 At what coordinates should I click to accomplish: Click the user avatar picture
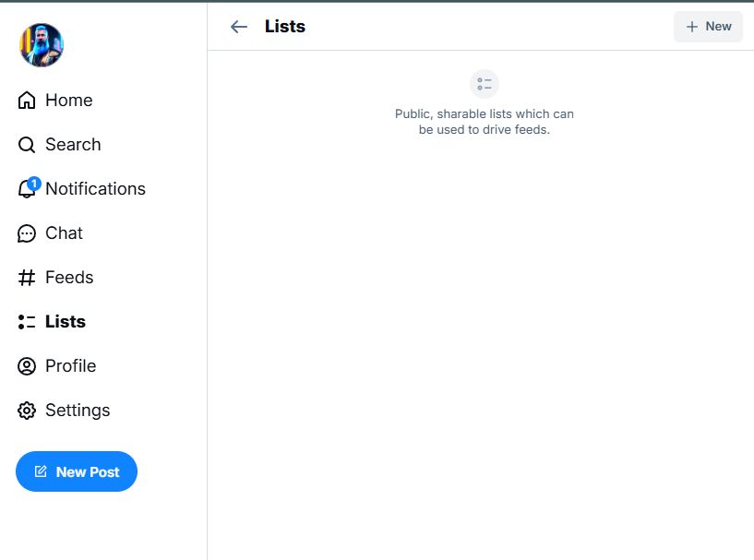pyautogui.click(x=42, y=45)
